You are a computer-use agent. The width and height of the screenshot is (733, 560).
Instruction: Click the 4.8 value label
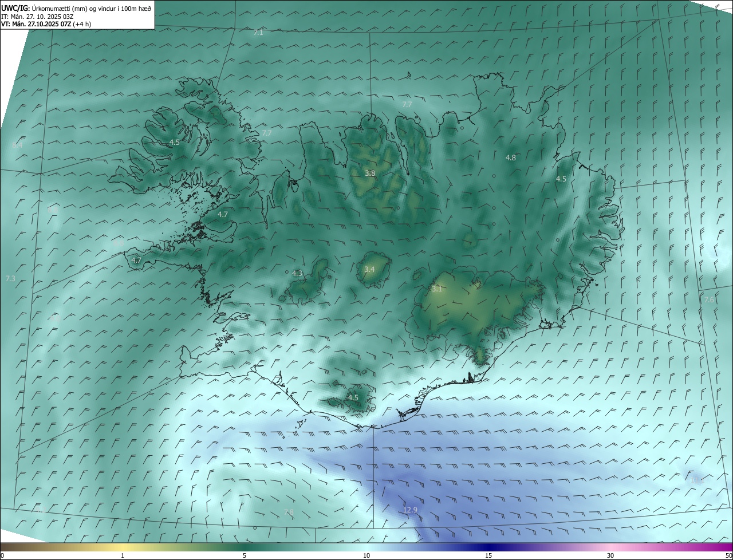click(x=511, y=157)
